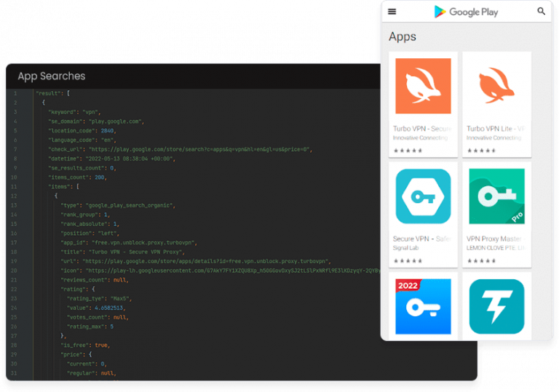The width and height of the screenshot is (559, 392).
Task: Click the Apps section heading
Action: click(x=402, y=36)
